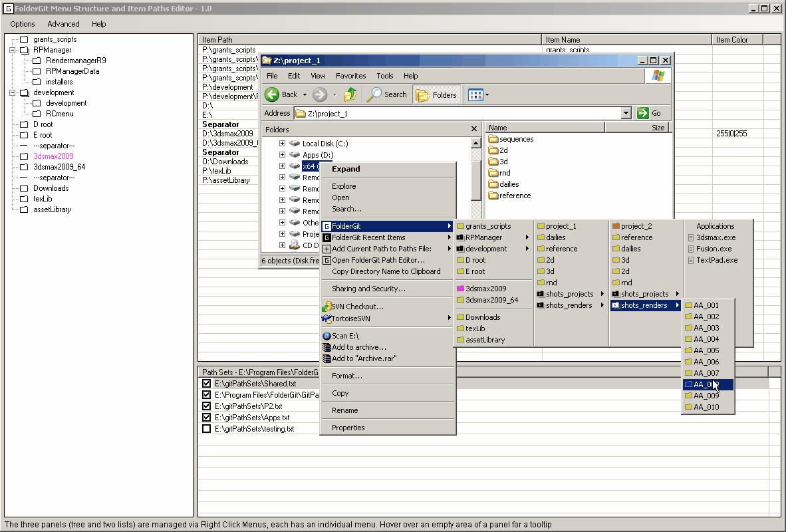Choose Copy Directory Name to Clipboard

click(388, 271)
